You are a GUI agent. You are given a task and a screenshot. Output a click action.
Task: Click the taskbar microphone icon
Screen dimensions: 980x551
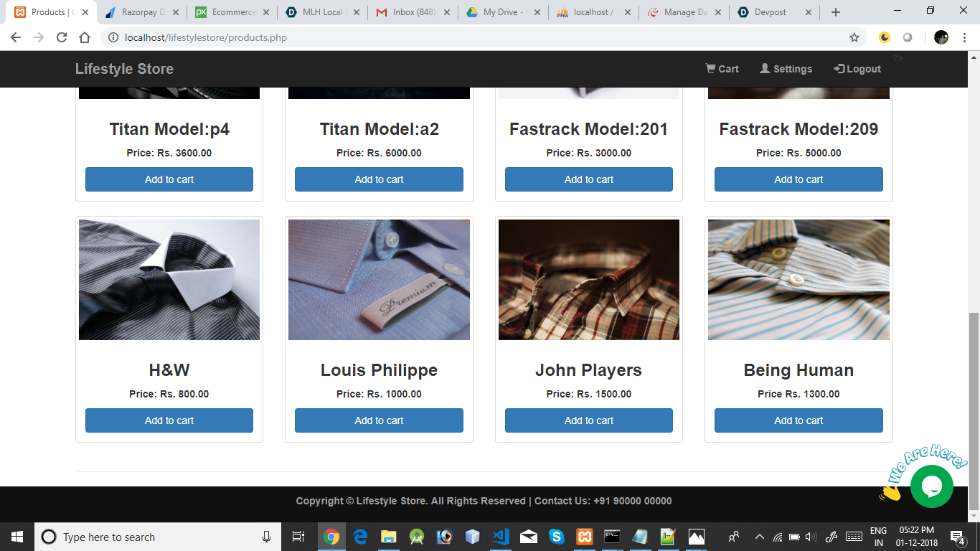point(267,537)
